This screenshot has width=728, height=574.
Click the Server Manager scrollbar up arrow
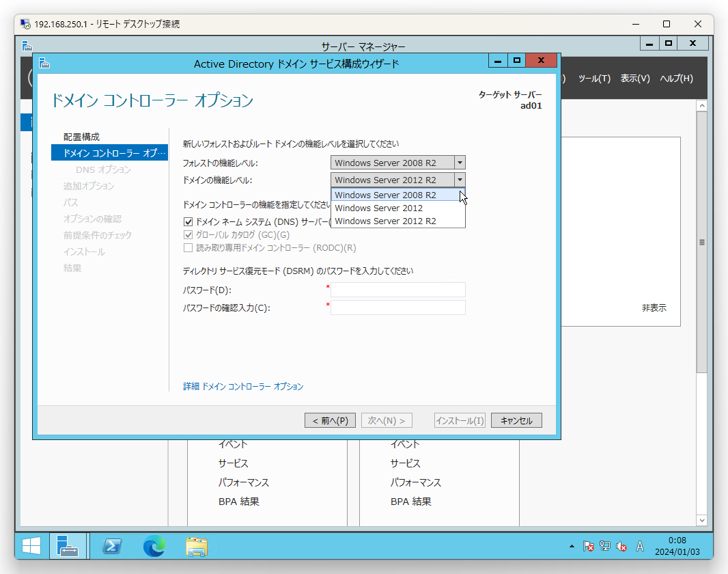click(x=702, y=106)
